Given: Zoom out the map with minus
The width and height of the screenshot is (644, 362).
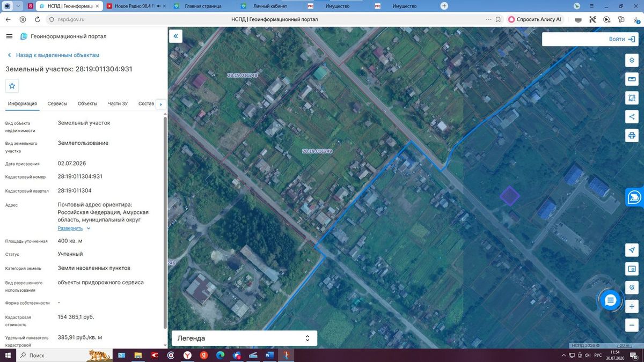Looking at the screenshot, I should (632, 325).
